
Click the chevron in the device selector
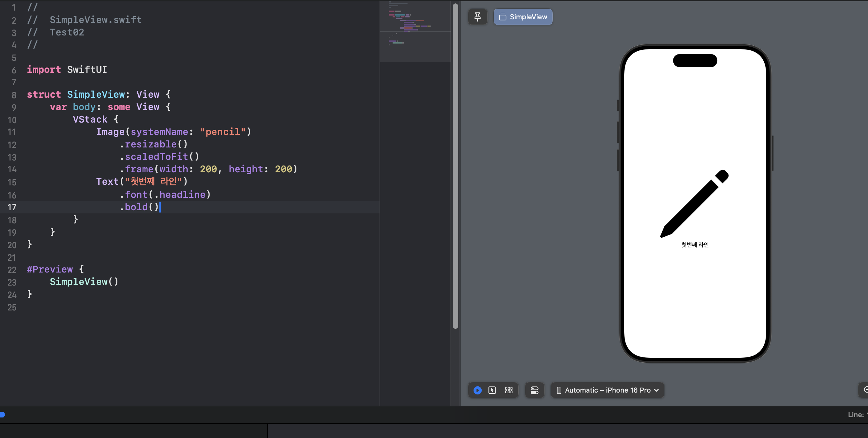point(656,390)
